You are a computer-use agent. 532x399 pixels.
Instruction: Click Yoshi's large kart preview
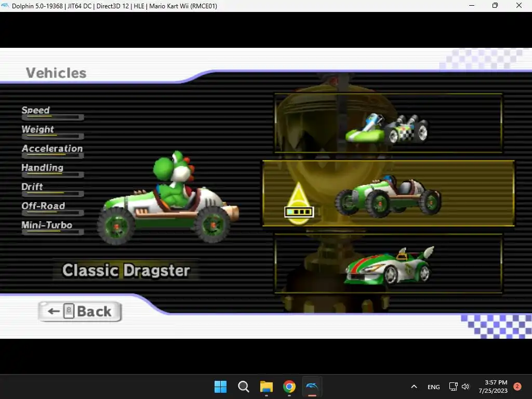[168, 198]
